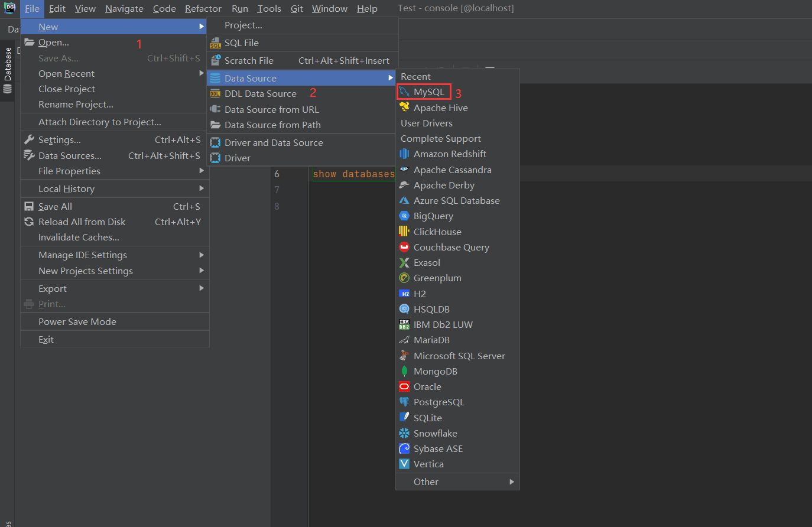Select DDL Data Source menu item
The height and width of the screenshot is (527, 812).
coord(260,93)
